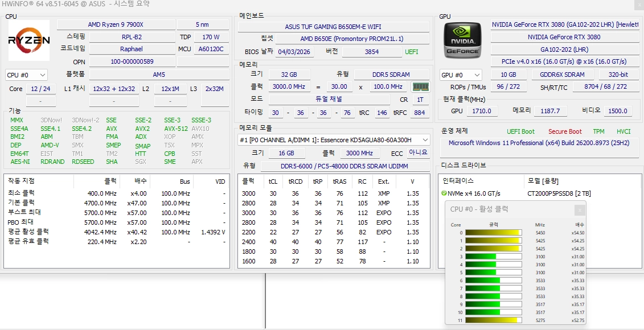Open the GPU #0 selector dropdown
Viewport: 644px width, 330px height.
(x=461, y=75)
